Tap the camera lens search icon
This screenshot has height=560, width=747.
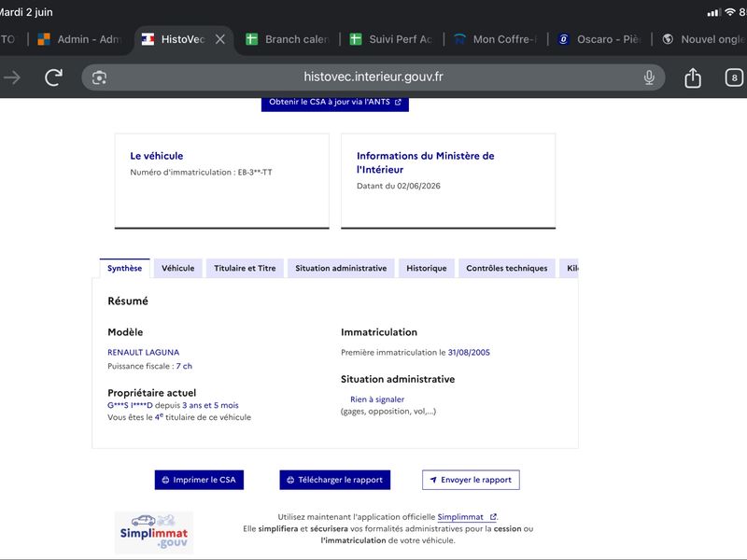click(x=99, y=77)
